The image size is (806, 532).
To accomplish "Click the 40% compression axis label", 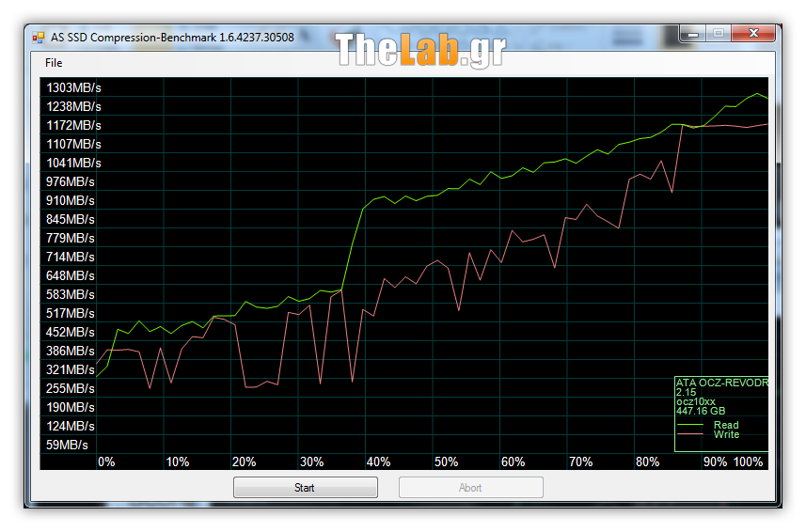I will pos(378,462).
